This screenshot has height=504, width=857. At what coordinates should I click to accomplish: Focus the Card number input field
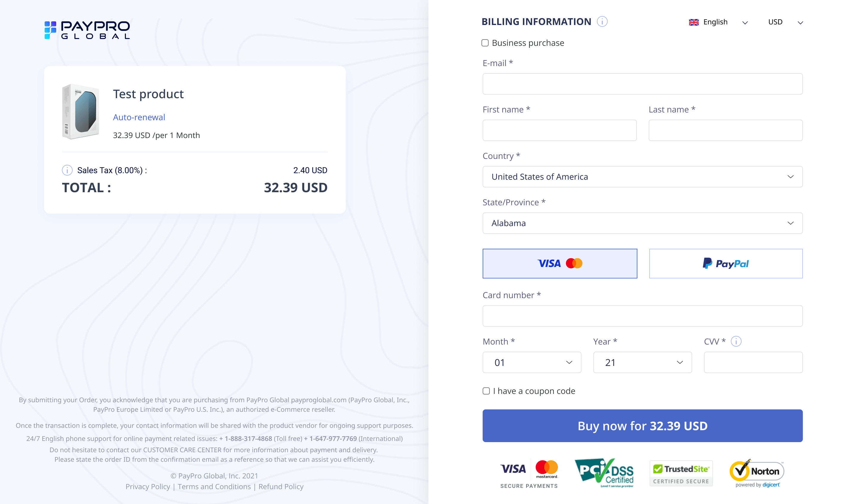[x=642, y=316]
